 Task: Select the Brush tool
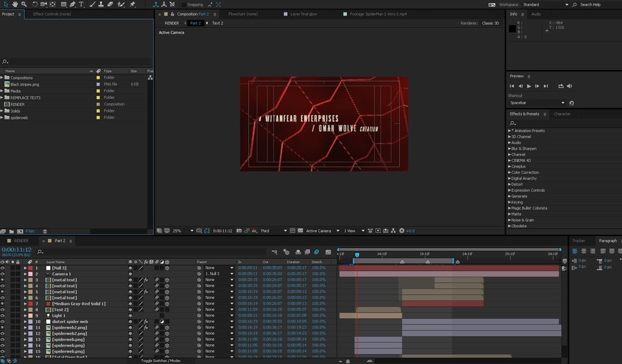click(92, 4)
